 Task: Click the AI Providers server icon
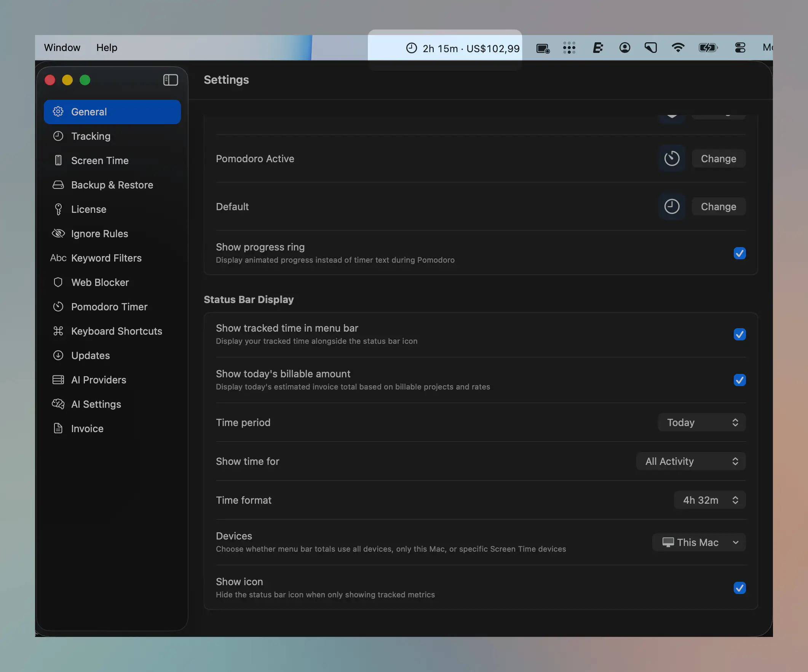tap(58, 380)
